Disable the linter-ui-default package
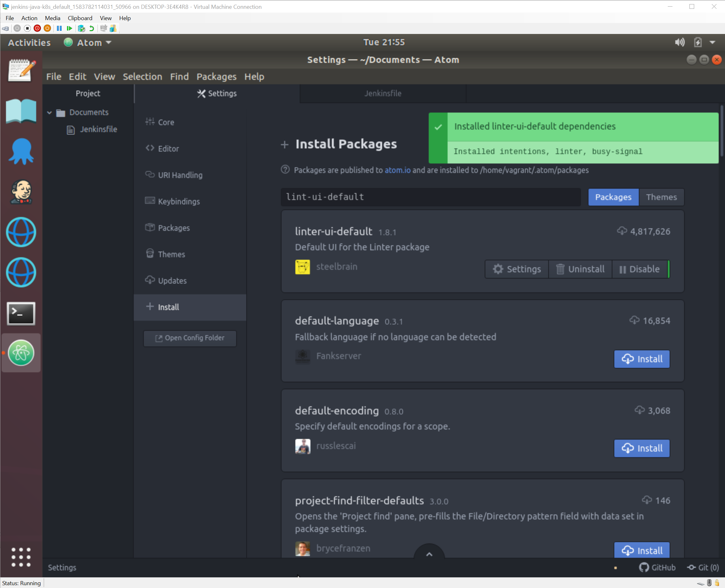Screen dimensions: 725x588 coord(639,269)
